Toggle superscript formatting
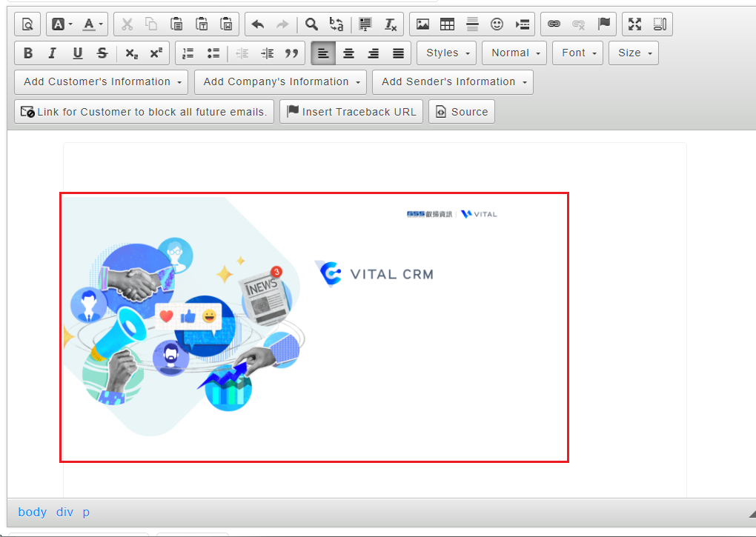The width and height of the screenshot is (756, 537). 156,53
